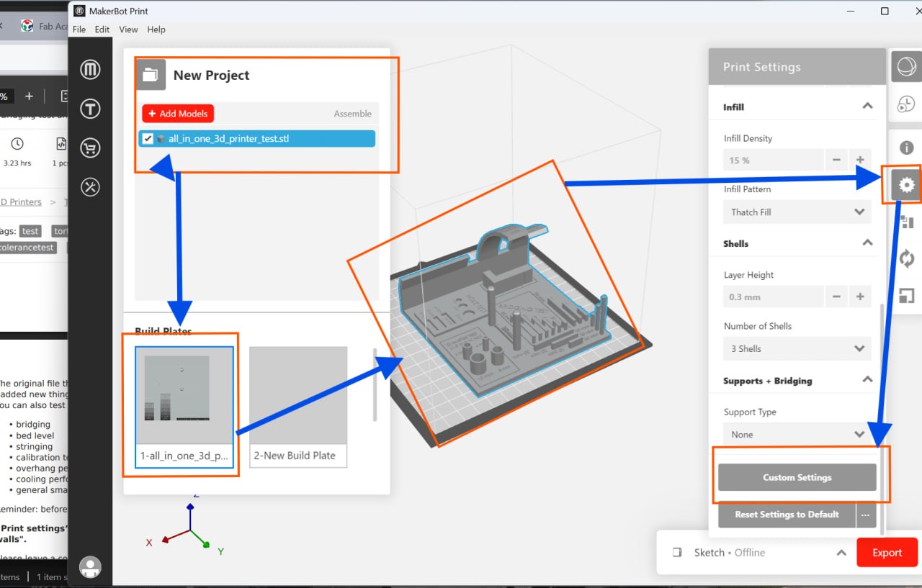Open the extruder setup panel icon
Image resolution: width=922 pixels, height=588 pixels.
pyautogui.click(x=906, y=222)
